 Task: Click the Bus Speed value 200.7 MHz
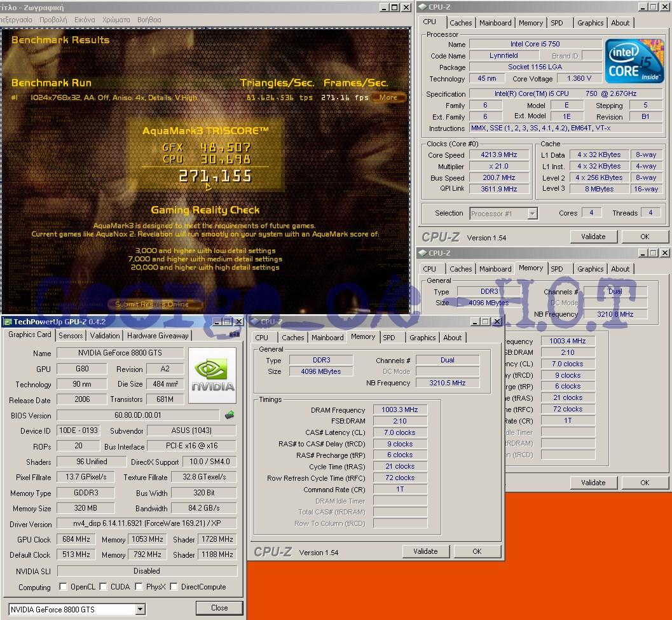499,177
